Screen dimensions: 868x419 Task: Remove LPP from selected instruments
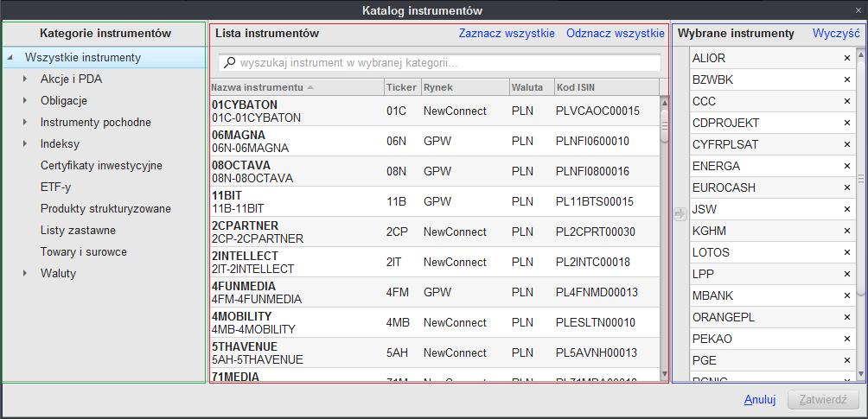coord(846,274)
